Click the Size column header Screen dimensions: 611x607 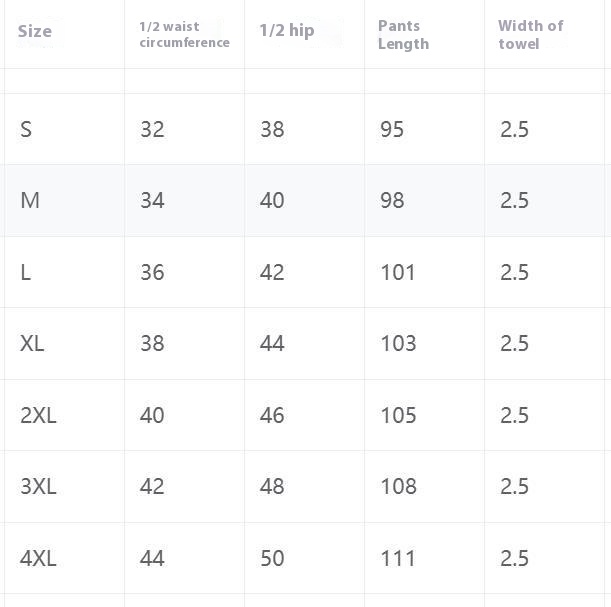click(x=35, y=32)
